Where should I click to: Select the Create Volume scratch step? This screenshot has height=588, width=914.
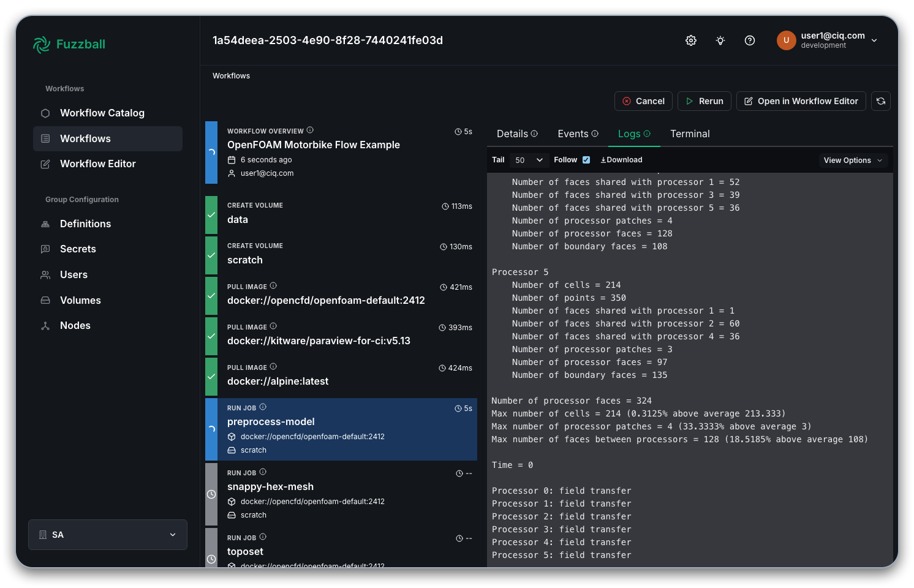[x=341, y=255]
